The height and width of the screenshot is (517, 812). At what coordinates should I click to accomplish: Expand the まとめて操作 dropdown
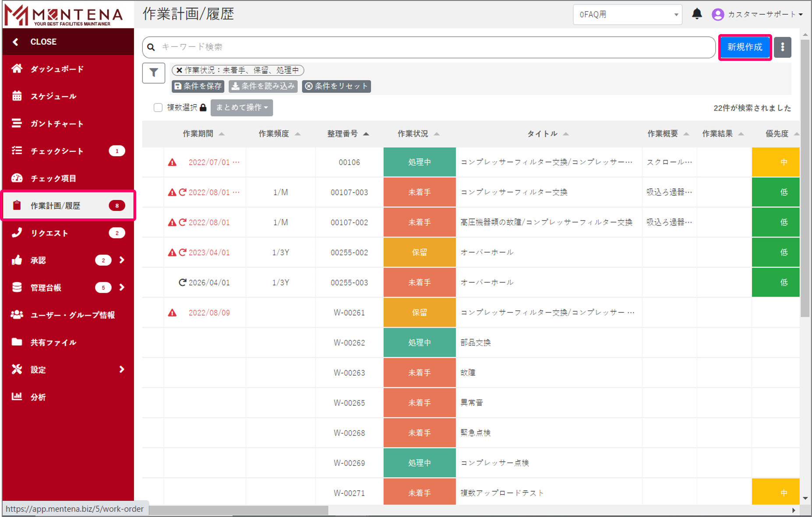coord(241,108)
